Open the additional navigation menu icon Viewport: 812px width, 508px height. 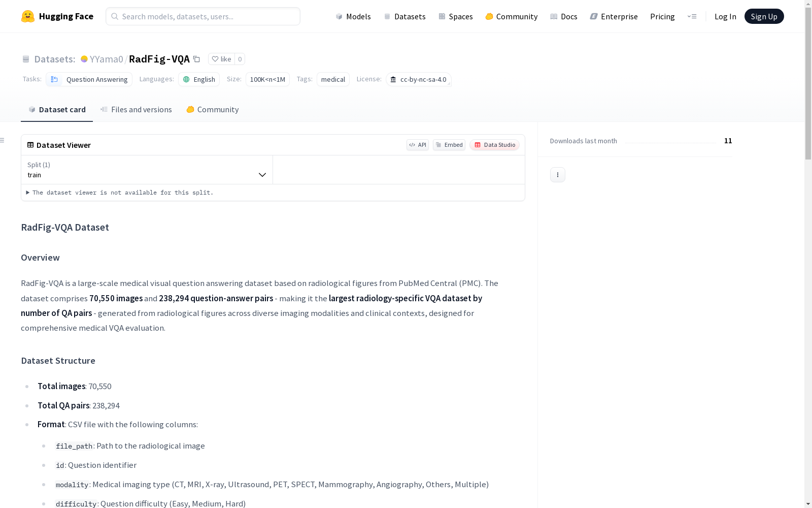pyautogui.click(x=692, y=16)
